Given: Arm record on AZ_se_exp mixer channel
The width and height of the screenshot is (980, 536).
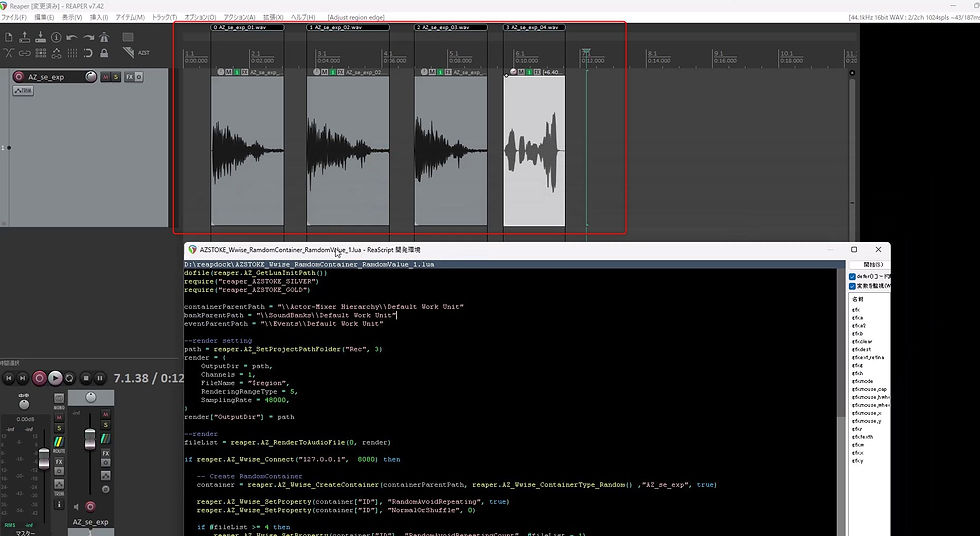Looking at the screenshot, I should [x=90, y=507].
